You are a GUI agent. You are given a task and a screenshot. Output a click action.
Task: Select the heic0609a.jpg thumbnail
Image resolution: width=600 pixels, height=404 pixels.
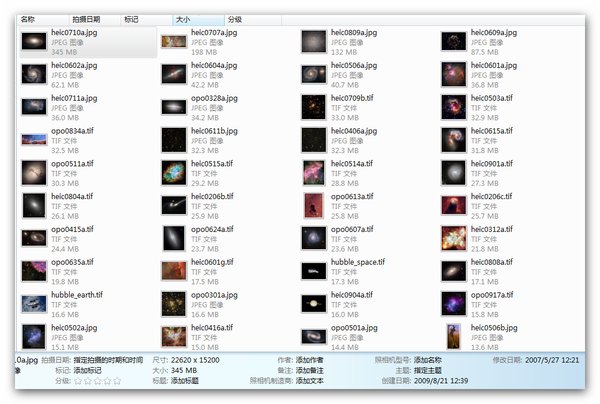tap(453, 41)
